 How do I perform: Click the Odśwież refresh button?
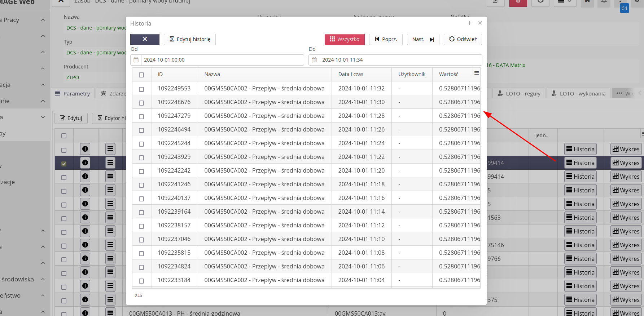pos(463,39)
